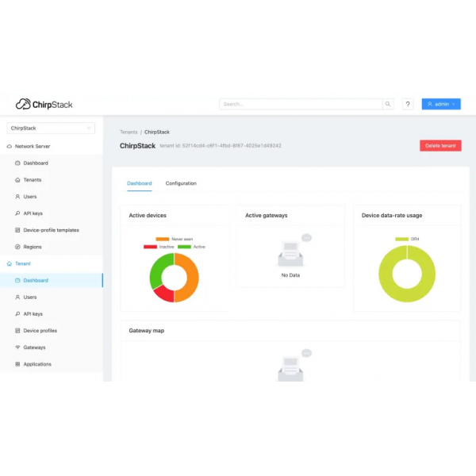Open Applications in the sidebar
This screenshot has width=476, height=476.
pos(37,364)
